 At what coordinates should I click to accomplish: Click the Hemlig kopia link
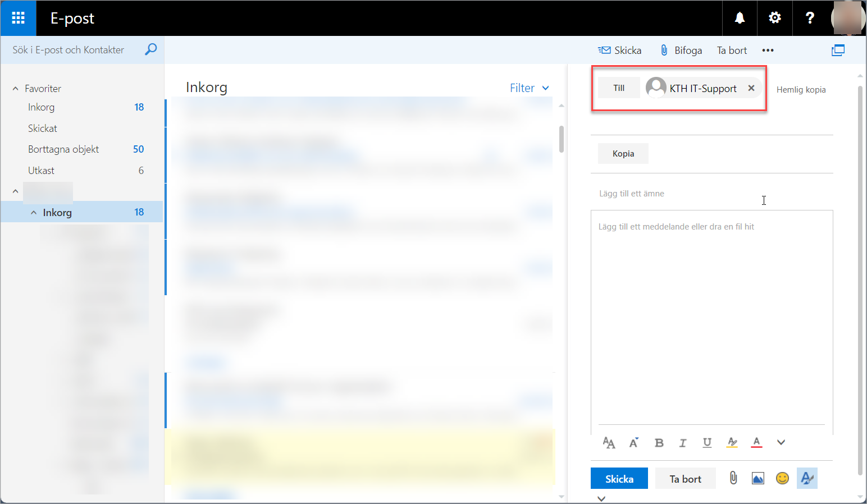801,90
